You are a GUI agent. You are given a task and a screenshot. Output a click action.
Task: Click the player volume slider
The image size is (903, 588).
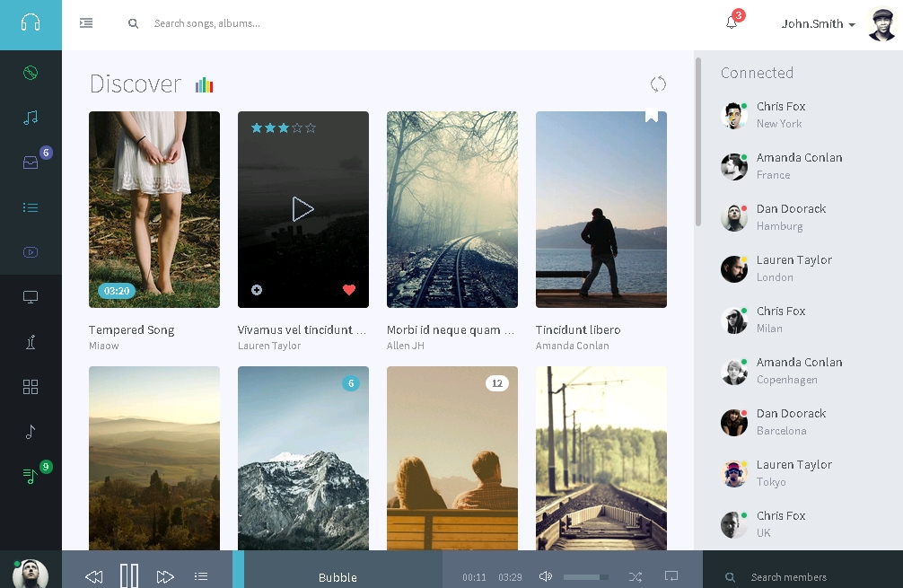pyautogui.click(x=585, y=577)
